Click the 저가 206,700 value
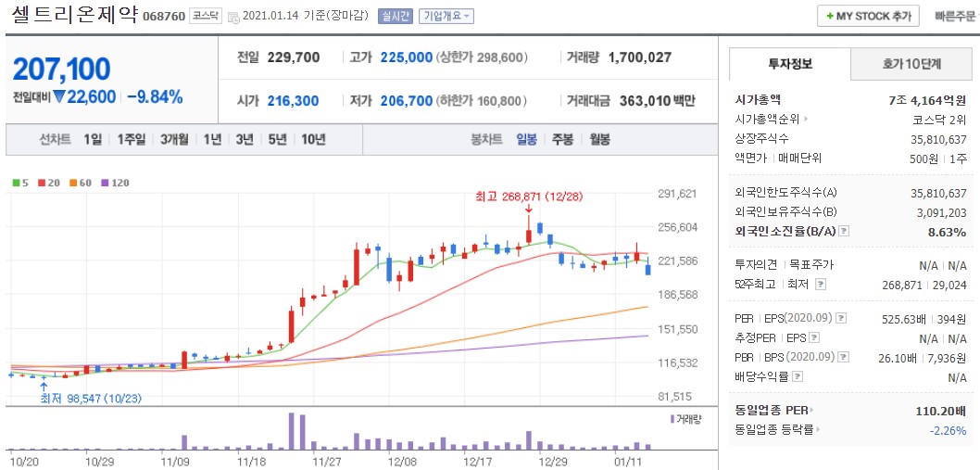 [407, 101]
